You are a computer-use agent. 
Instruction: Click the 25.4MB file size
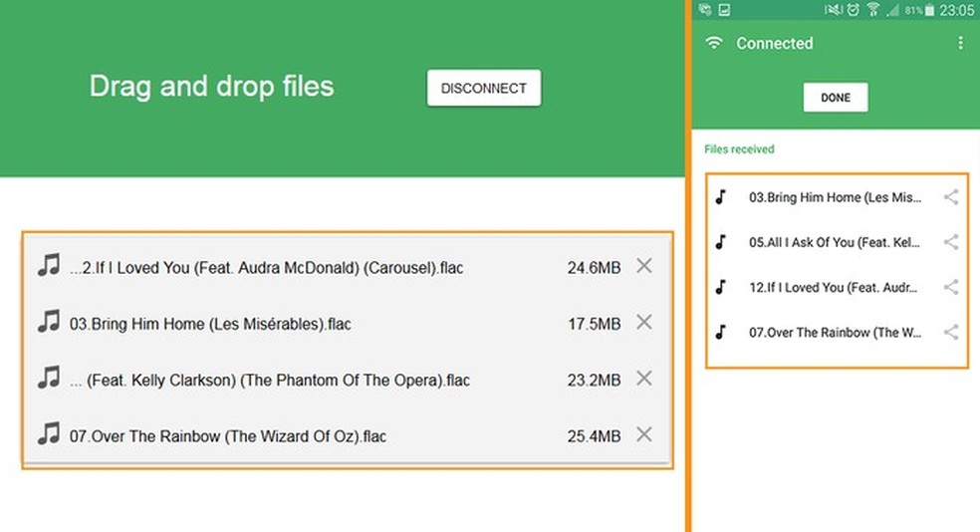[x=594, y=437]
